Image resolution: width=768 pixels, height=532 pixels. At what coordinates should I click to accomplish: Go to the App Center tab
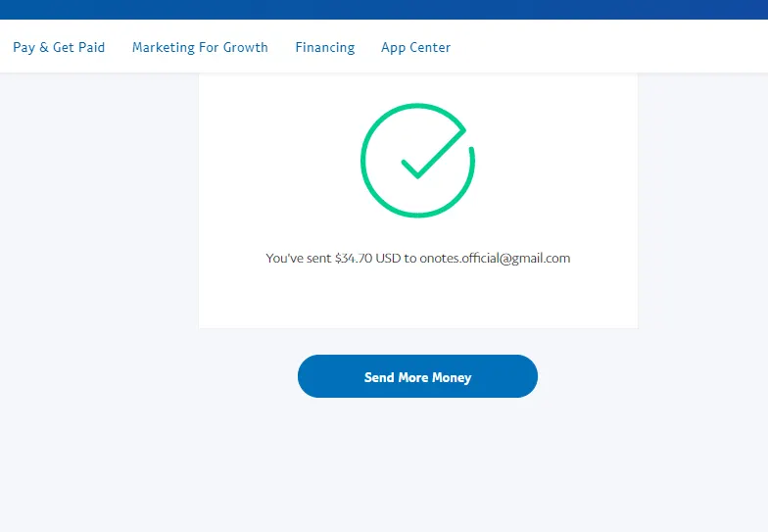click(x=416, y=47)
